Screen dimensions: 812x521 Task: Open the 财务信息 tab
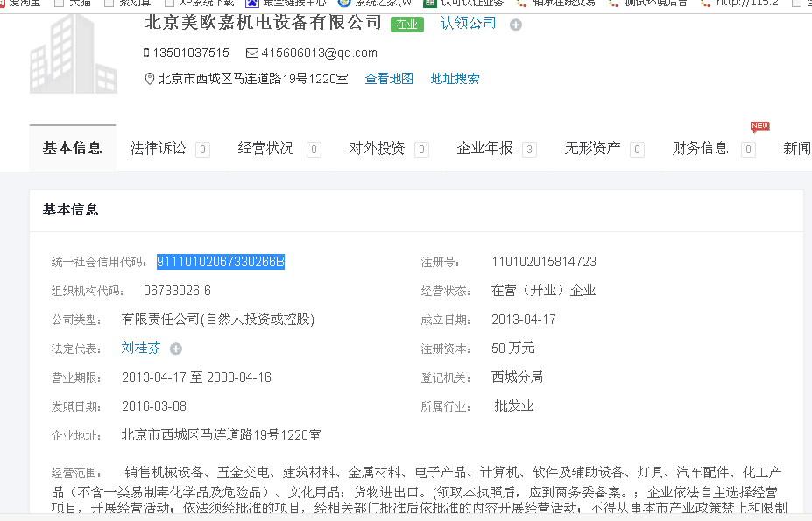point(700,148)
